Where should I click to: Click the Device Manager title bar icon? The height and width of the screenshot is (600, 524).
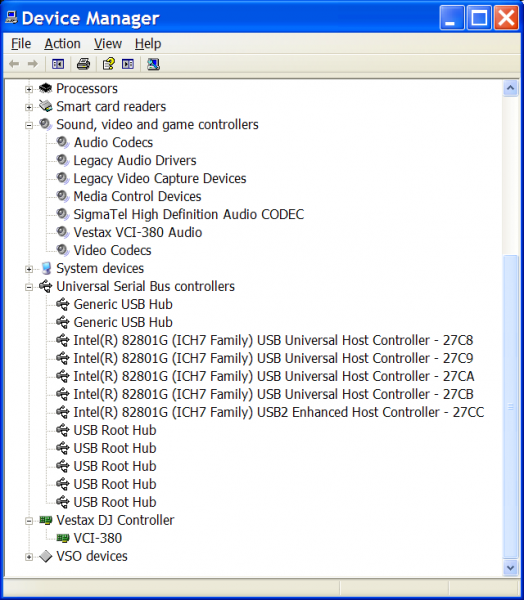click(x=11, y=18)
